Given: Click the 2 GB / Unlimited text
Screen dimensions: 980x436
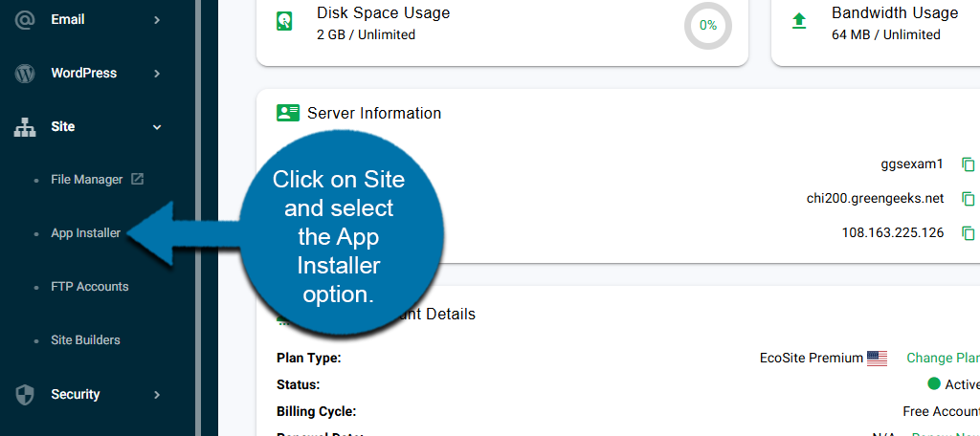Looking at the screenshot, I should [367, 35].
